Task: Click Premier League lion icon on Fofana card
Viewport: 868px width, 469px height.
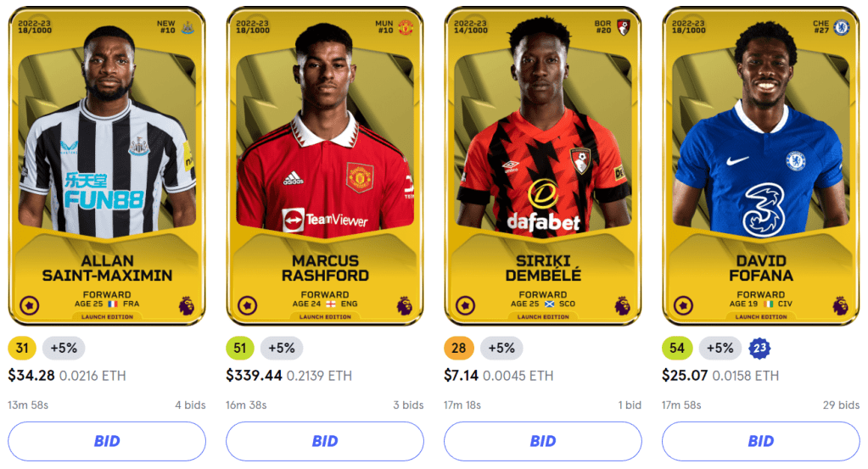Action: [840, 305]
